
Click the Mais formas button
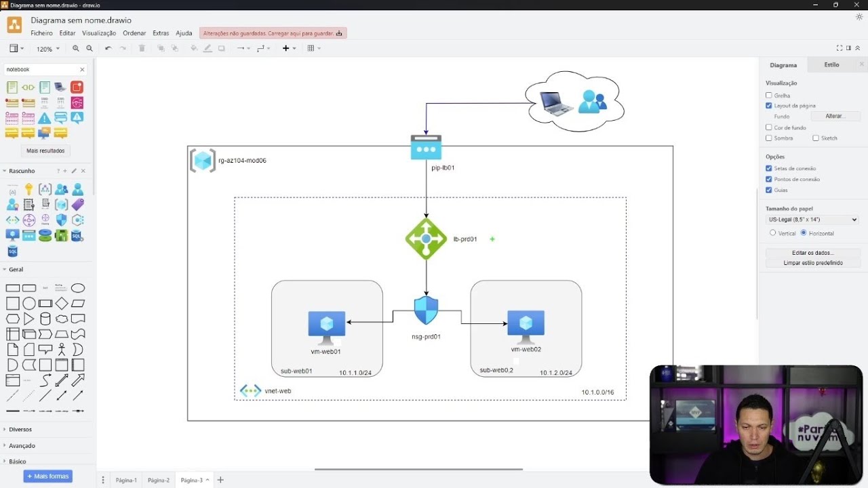pyautogui.click(x=48, y=476)
